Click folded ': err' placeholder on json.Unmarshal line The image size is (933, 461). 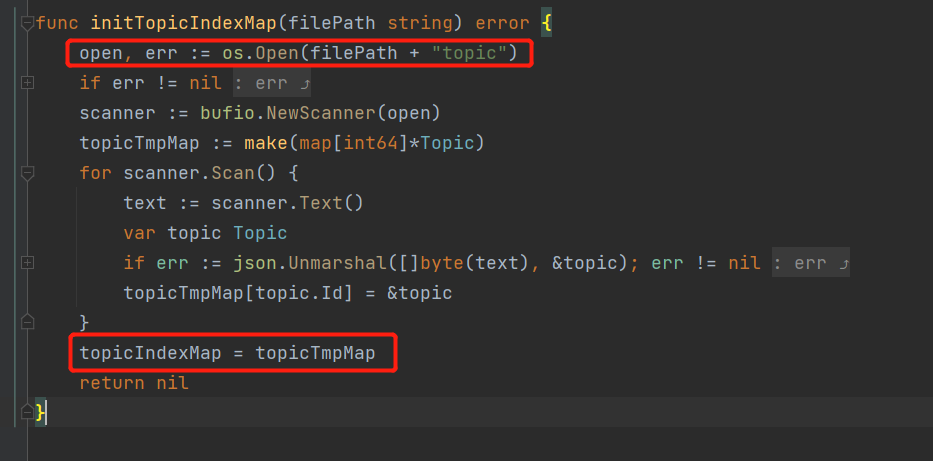811,263
